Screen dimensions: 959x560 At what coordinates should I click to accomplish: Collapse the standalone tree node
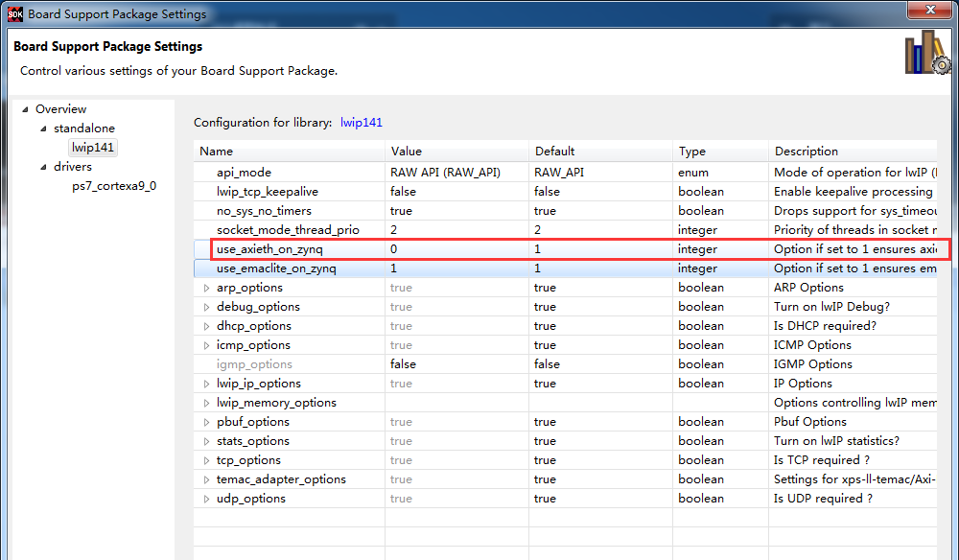(x=43, y=128)
